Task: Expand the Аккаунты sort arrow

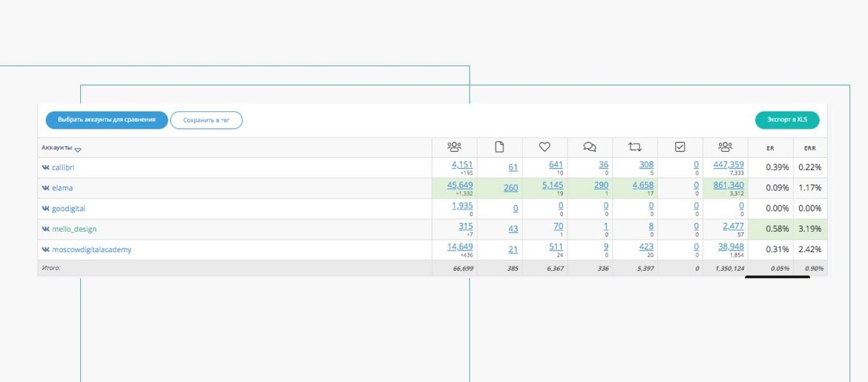Action: pos(78,150)
